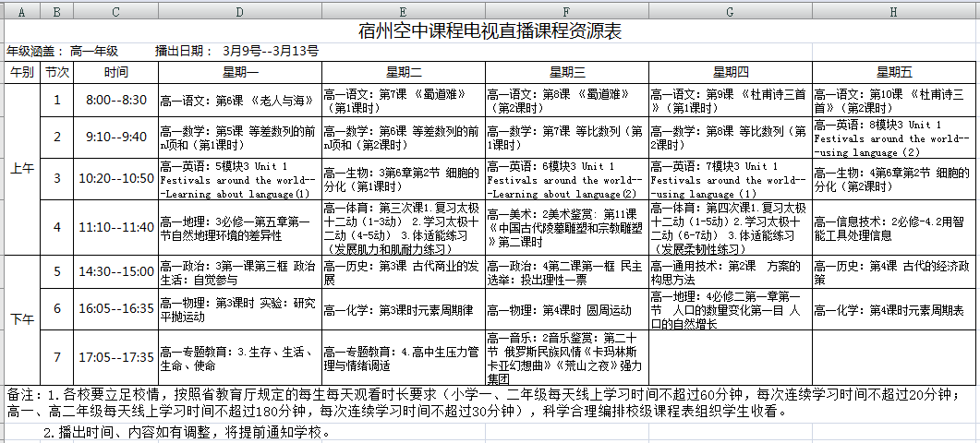Select the 星期三 header cell
The width and height of the screenshot is (980, 443).
click(x=566, y=72)
